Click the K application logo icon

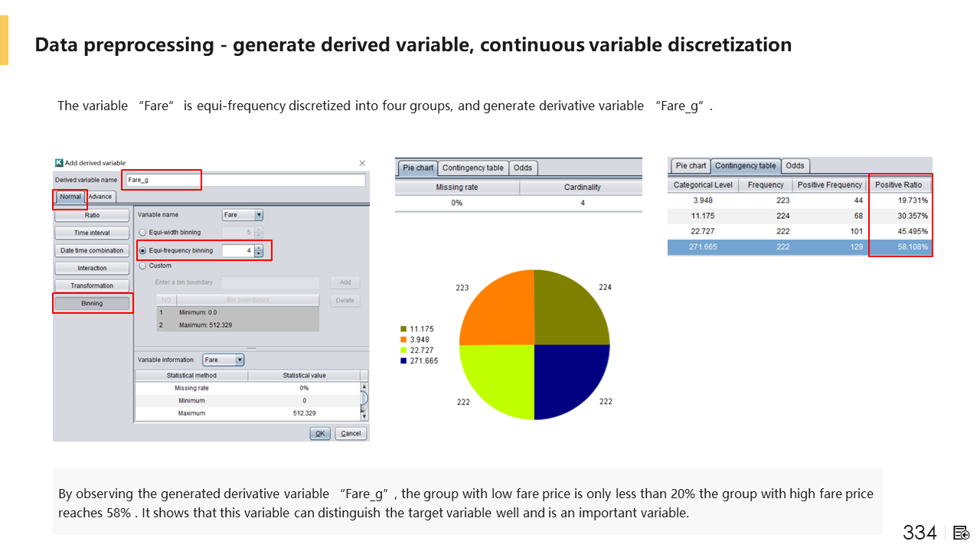[x=59, y=163]
